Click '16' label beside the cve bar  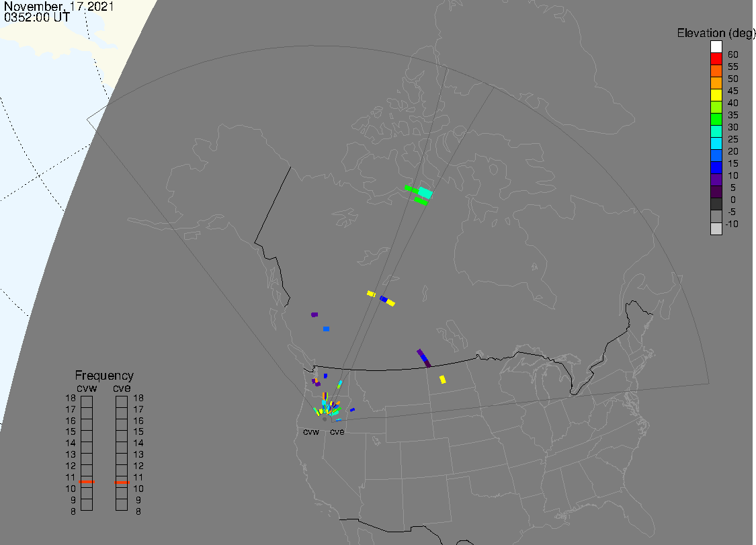point(138,421)
